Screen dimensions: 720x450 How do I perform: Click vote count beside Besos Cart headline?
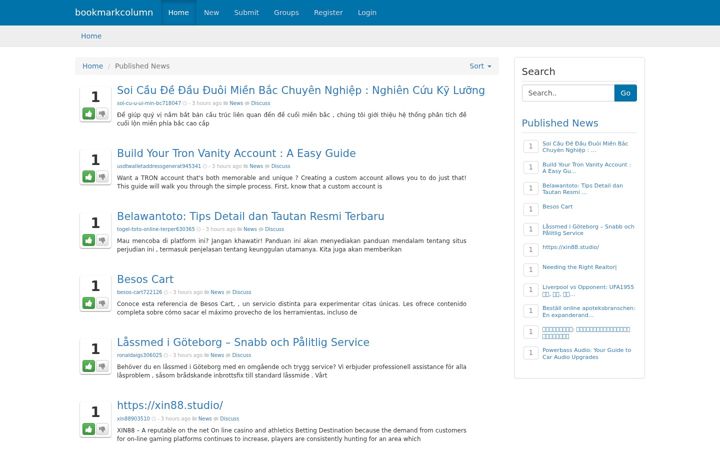click(95, 286)
